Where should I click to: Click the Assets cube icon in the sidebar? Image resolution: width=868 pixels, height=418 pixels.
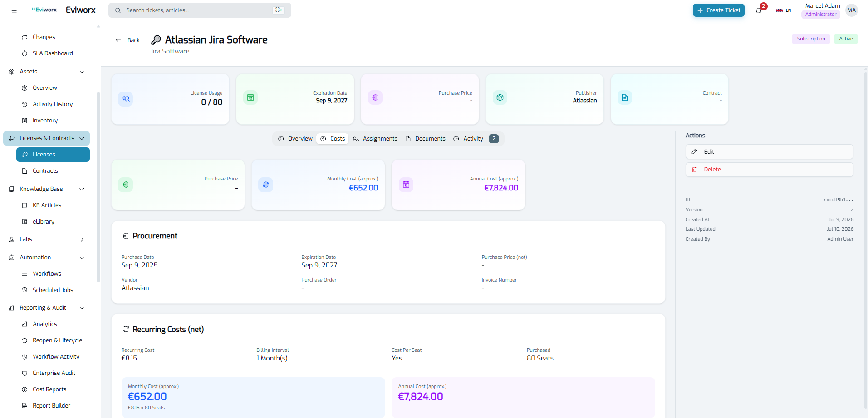coord(12,72)
